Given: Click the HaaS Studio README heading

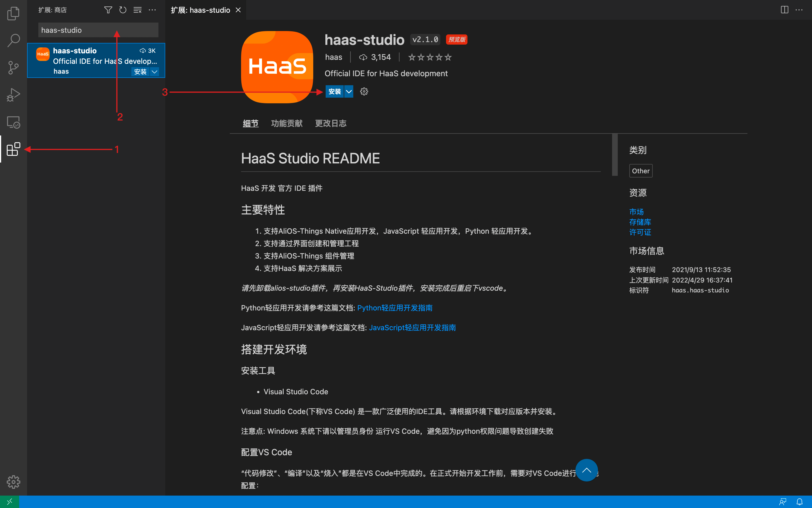Looking at the screenshot, I should coord(310,158).
